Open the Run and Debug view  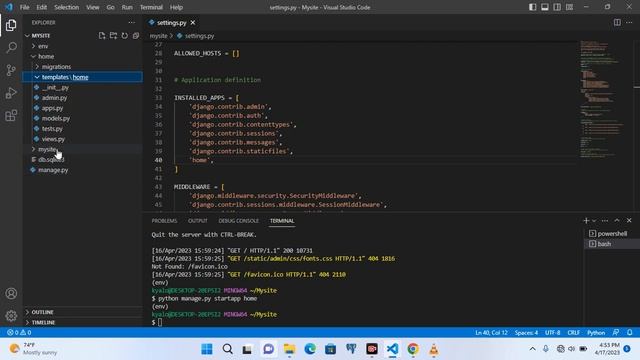tap(11, 93)
